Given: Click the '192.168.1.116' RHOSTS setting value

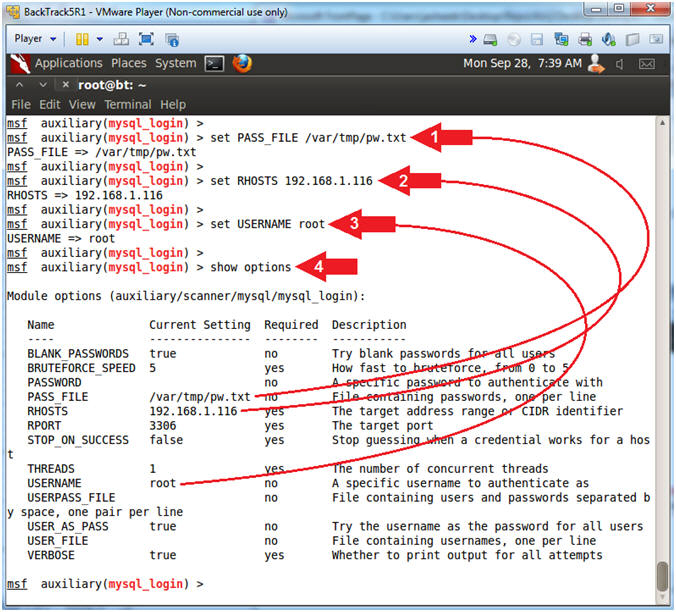Looking at the screenshot, I should click(193, 411).
